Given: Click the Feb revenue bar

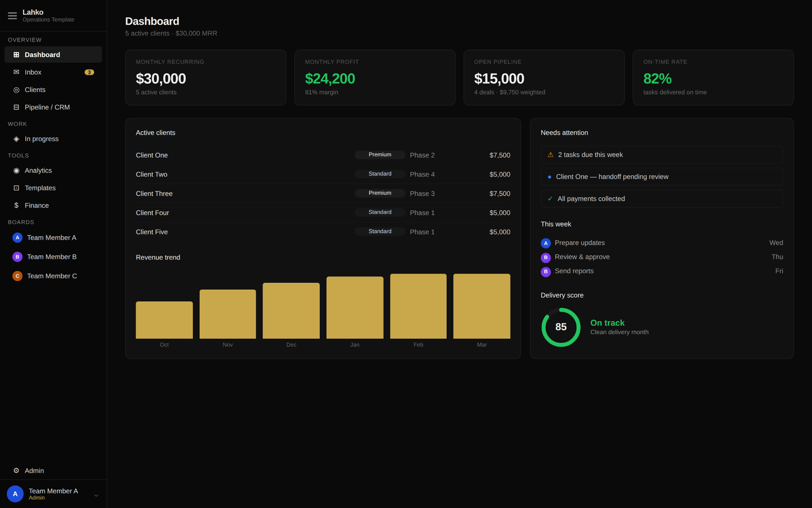Looking at the screenshot, I should click(x=418, y=306).
